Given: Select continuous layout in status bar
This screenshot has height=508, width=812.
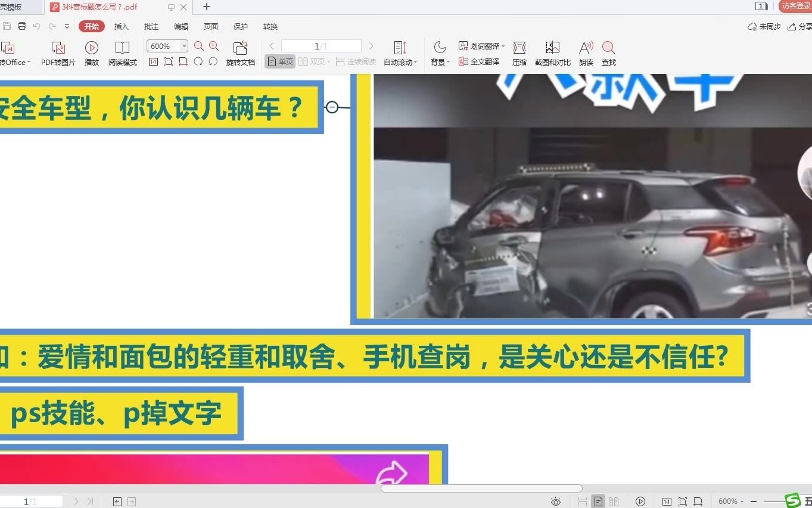Looking at the screenshot, I should pyautogui.click(x=583, y=501).
